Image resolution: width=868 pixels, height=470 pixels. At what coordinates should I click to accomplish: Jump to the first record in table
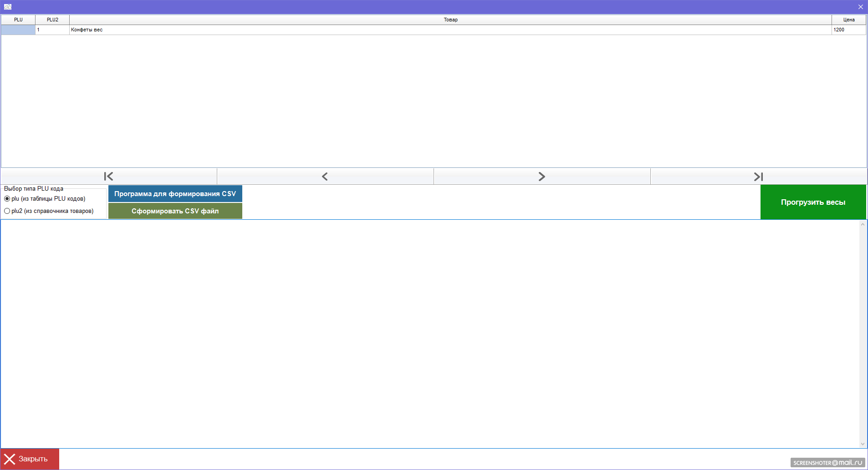click(x=108, y=177)
